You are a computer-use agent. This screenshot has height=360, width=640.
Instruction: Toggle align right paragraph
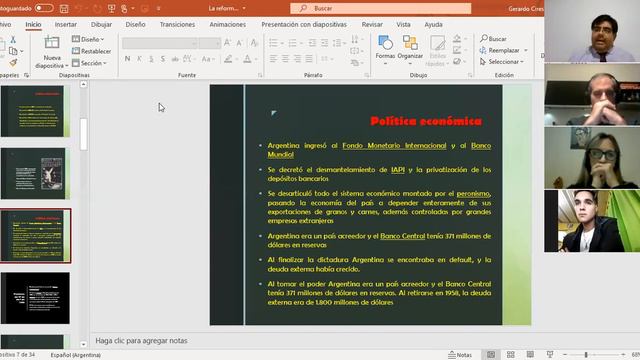tap(297, 59)
